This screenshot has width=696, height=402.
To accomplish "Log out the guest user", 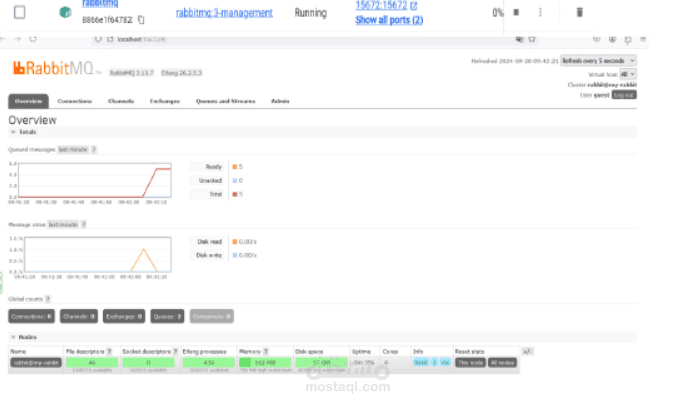I will coord(624,95).
